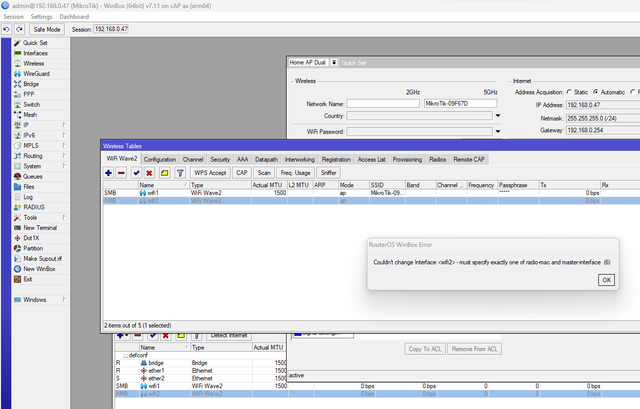Viewport: 640px width, 409px height.
Task: Click the Undo arrow icon in toolbar
Action: tap(7, 29)
